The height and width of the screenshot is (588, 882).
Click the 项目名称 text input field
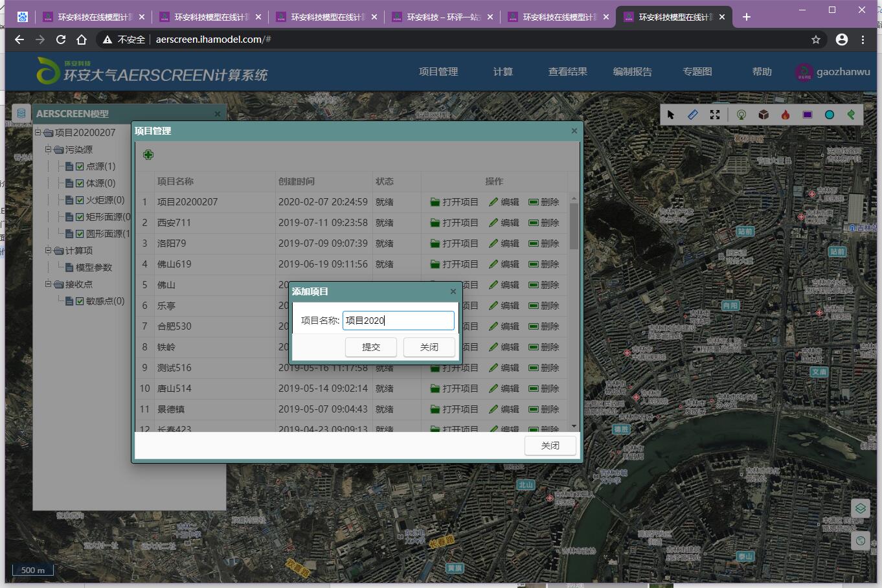(398, 321)
